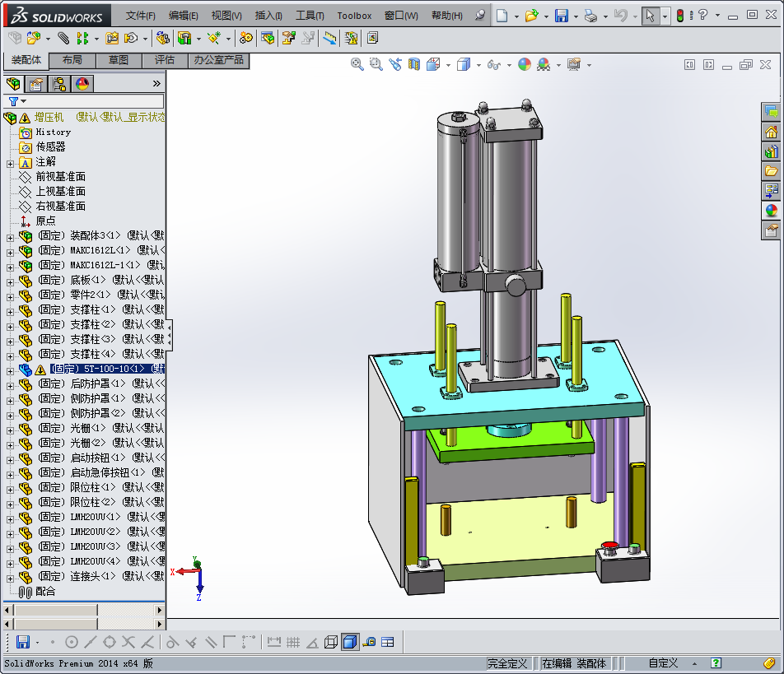This screenshot has height=674, width=784.
Task: Click the Bill of Materials icon
Action: click(x=268, y=38)
